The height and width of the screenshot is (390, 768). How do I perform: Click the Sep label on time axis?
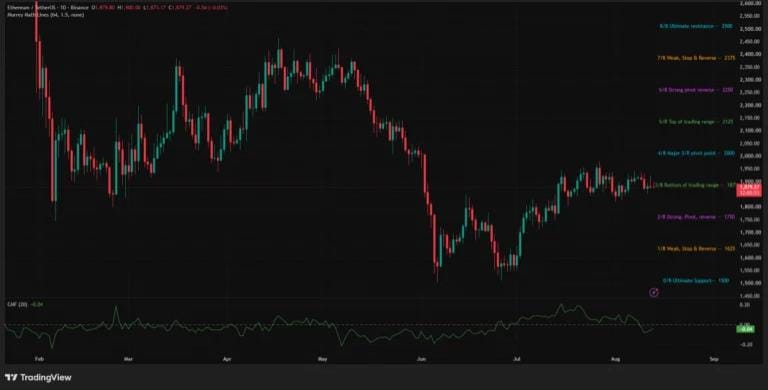coord(714,359)
